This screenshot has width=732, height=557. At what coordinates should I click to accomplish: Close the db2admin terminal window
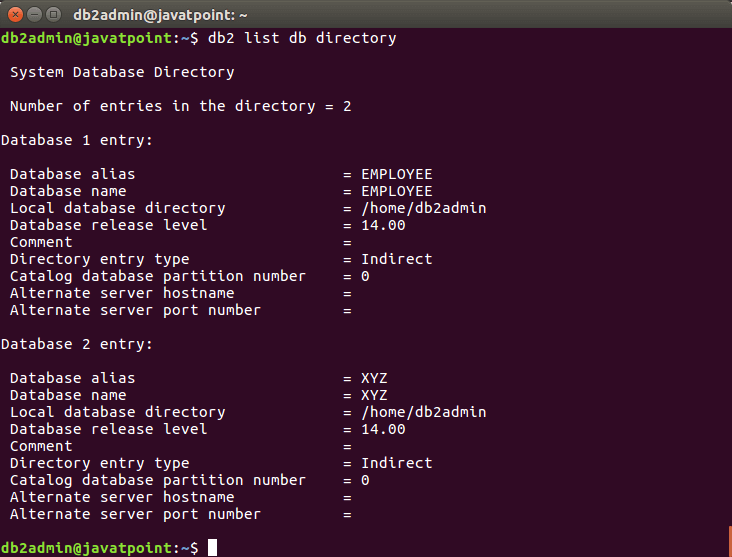pos(14,14)
